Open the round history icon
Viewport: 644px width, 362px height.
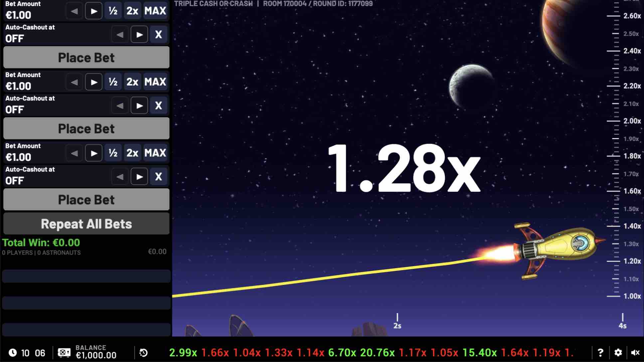click(143, 353)
